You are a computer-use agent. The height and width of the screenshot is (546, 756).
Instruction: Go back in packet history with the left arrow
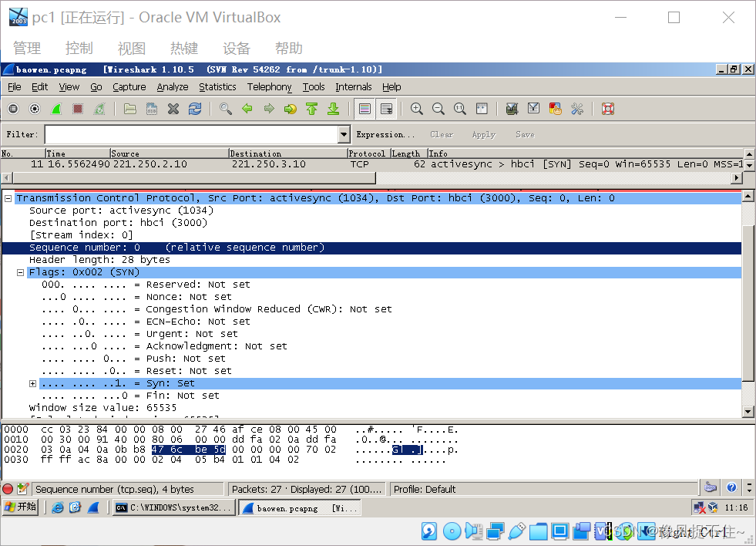pyautogui.click(x=247, y=109)
